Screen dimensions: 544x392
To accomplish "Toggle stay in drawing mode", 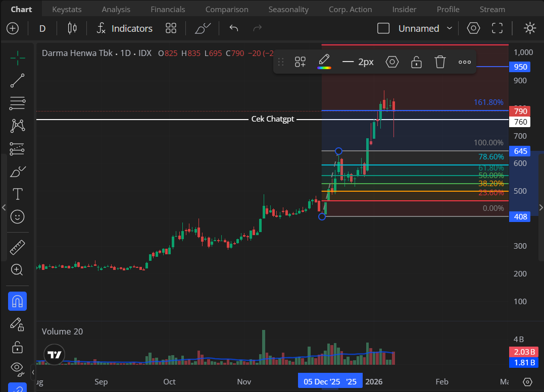I will (x=17, y=324).
